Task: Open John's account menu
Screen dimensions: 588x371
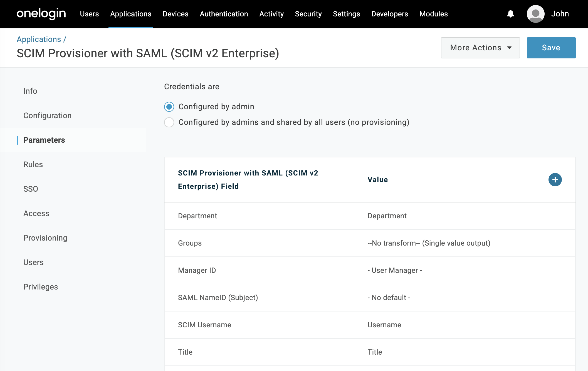Action: pyautogui.click(x=560, y=14)
